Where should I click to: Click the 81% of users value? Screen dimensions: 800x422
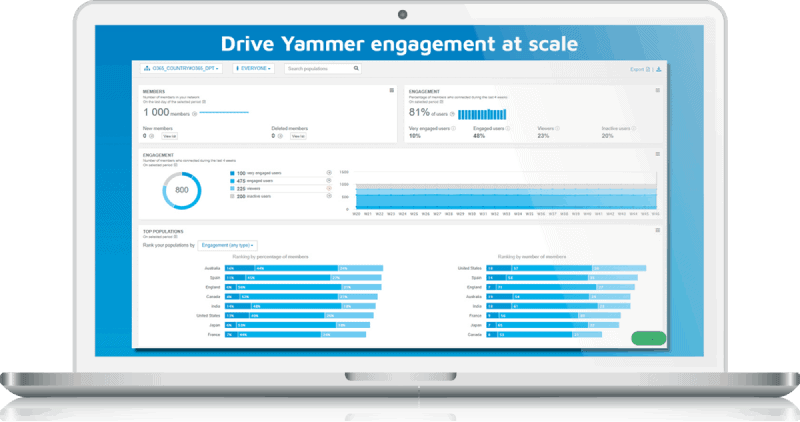coord(428,113)
